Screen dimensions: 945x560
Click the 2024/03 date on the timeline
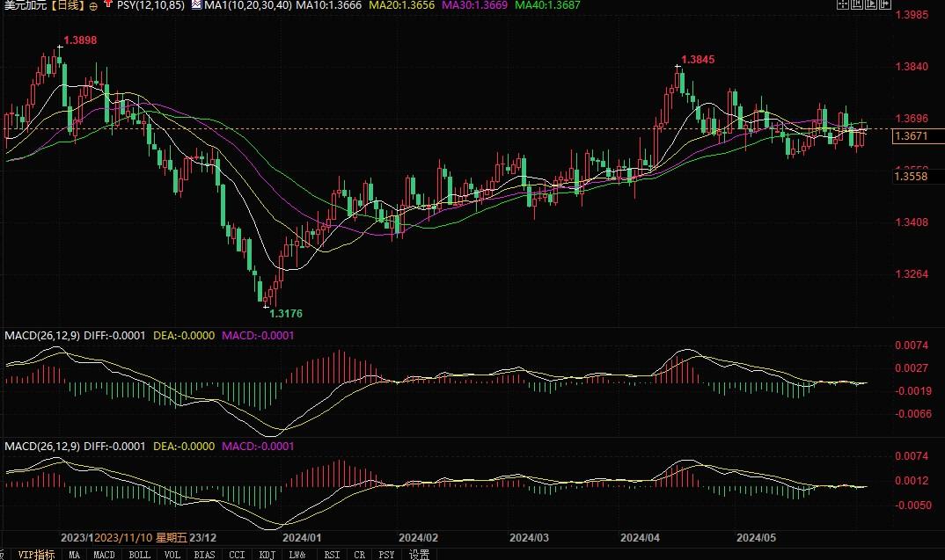[x=529, y=536]
